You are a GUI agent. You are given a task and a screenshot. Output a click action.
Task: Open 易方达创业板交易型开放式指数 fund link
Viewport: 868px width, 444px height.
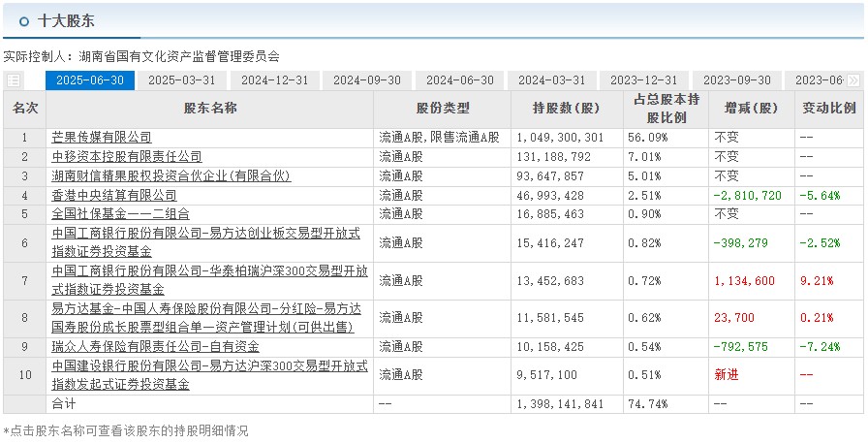click(x=205, y=242)
